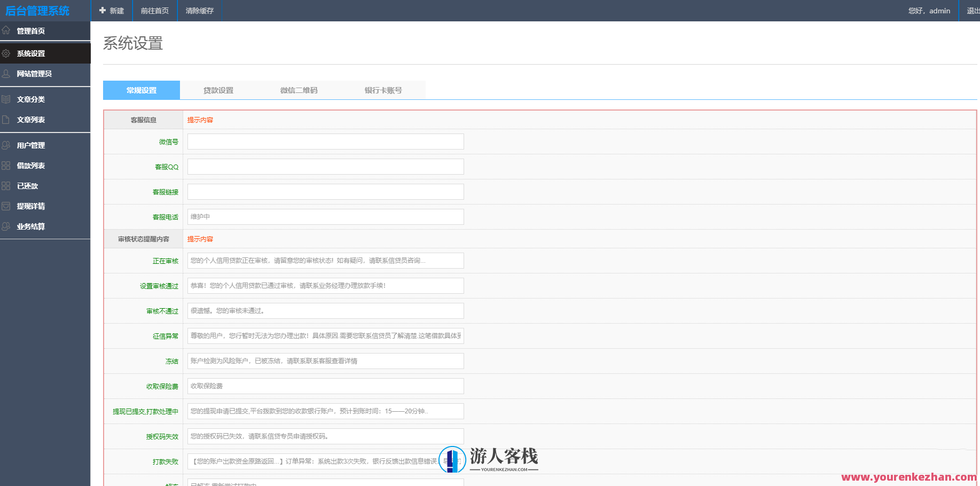The height and width of the screenshot is (486, 980).
Task: Open the 微信二维码 tab
Action: tap(297, 90)
